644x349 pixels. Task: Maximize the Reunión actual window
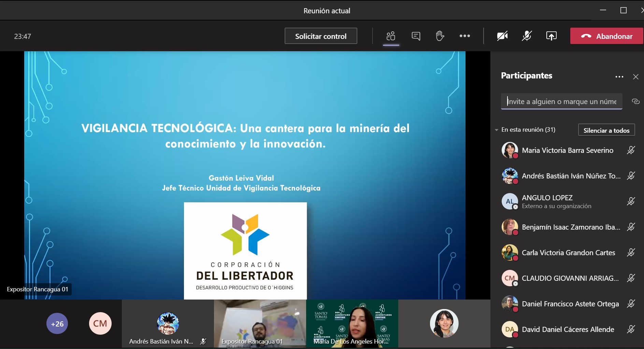623,10
